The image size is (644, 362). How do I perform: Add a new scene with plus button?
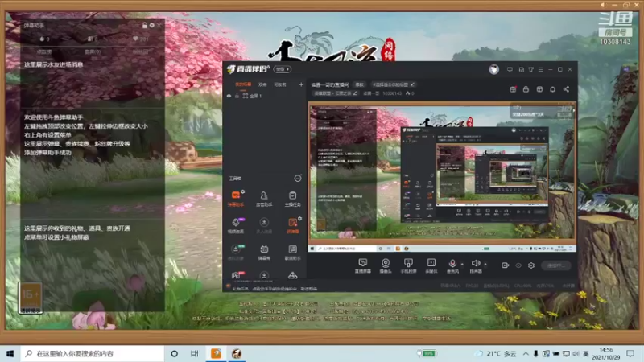point(301,84)
